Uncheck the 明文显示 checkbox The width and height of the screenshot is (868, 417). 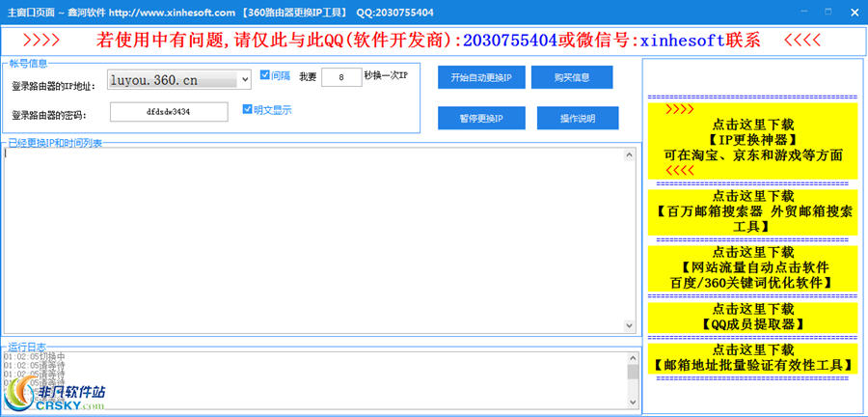coord(248,110)
